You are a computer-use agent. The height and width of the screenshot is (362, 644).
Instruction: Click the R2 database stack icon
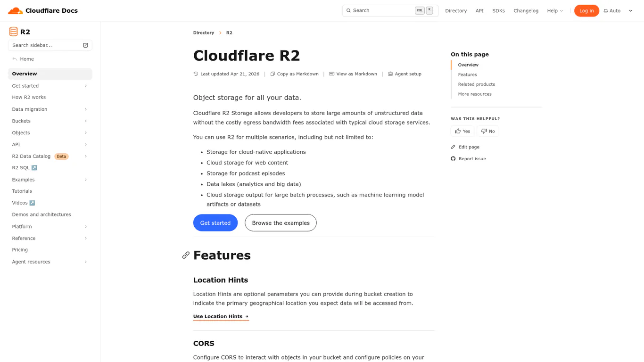(x=13, y=32)
